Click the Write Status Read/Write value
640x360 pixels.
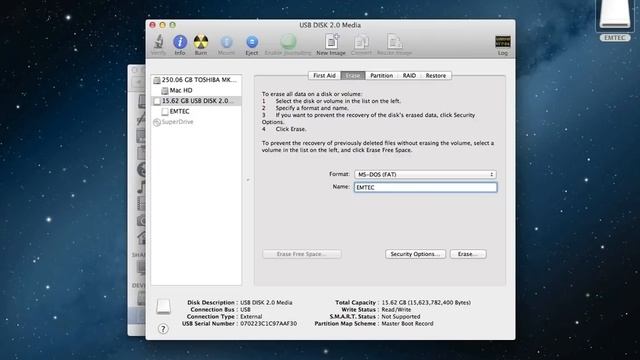tap(396, 309)
